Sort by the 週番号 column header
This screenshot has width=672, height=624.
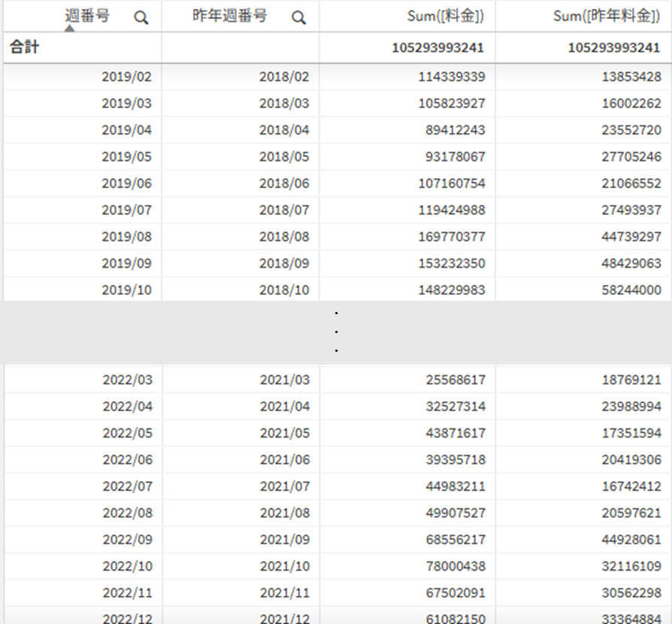click(x=86, y=16)
